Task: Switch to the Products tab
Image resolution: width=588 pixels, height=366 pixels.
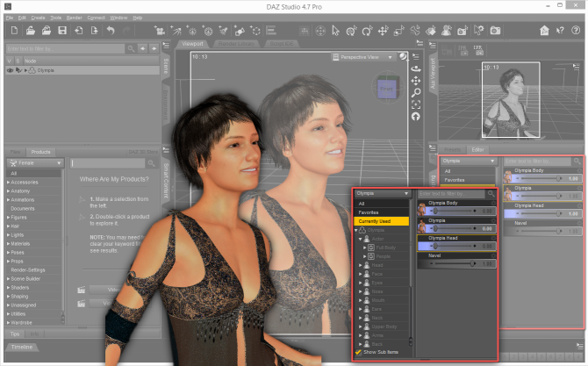Action: pos(40,151)
